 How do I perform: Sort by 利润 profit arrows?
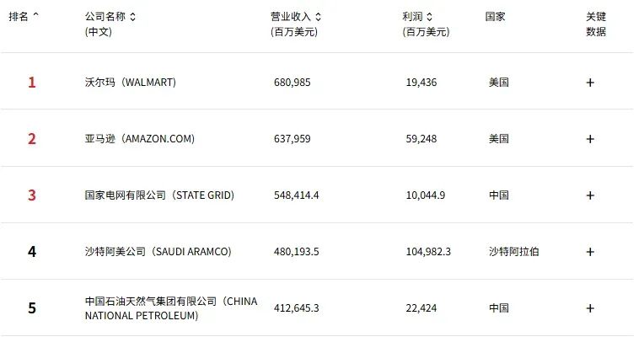[x=430, y=17]
